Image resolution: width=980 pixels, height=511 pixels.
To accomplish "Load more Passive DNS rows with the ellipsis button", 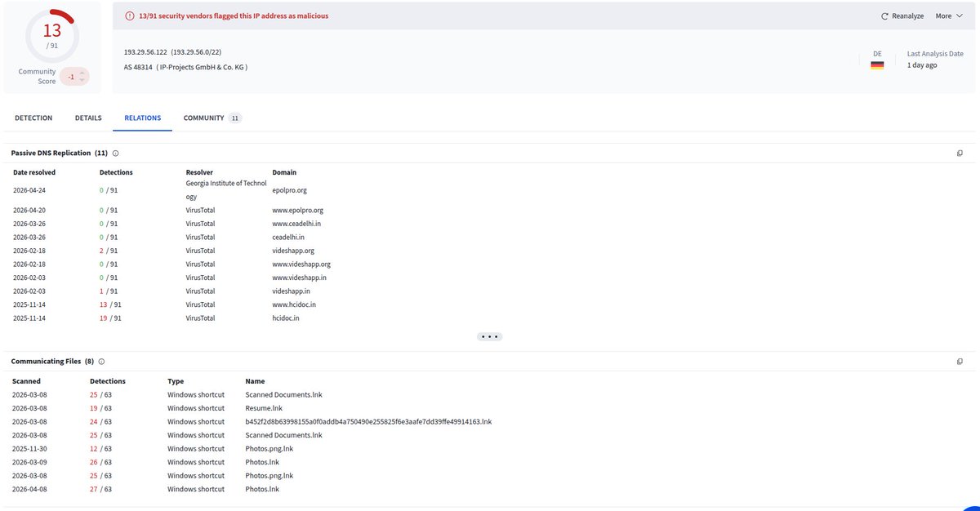I will [489, 336].
